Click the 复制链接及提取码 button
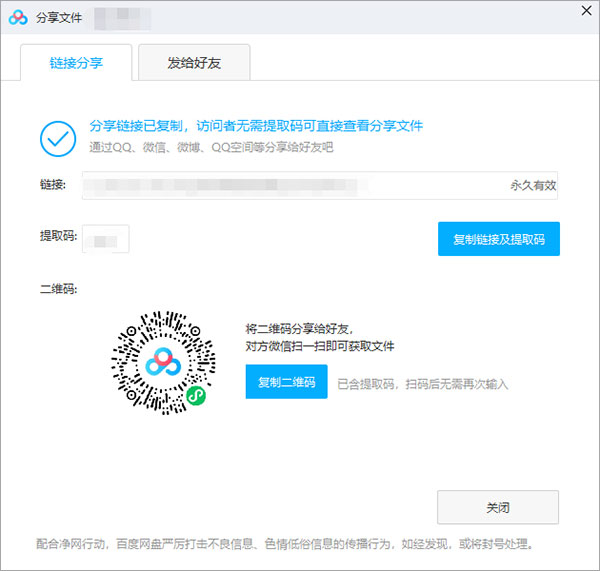Viewport: 600px width, 571px height. (499, 239)
